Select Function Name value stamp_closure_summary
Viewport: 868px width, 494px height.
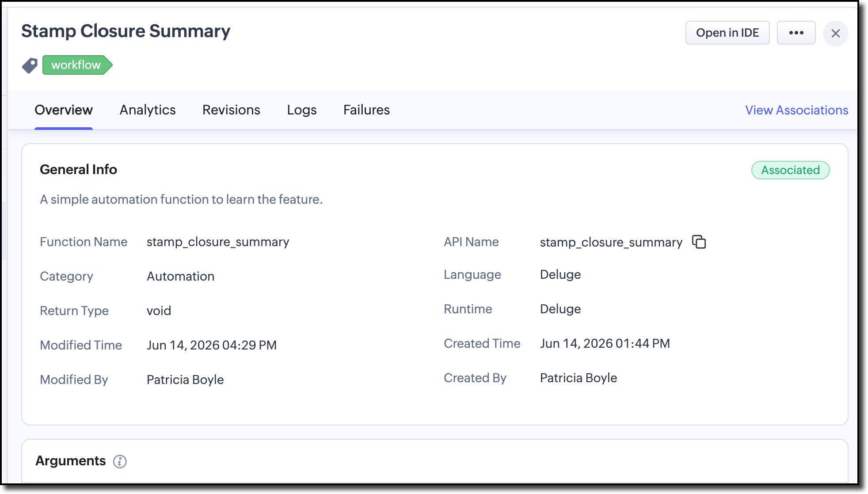[x=218, y=242]
